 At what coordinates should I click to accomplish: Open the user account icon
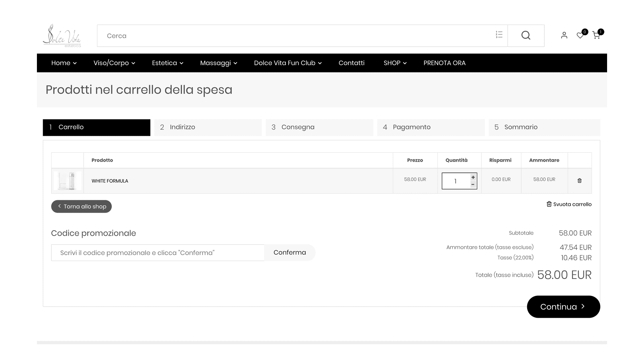564,35
